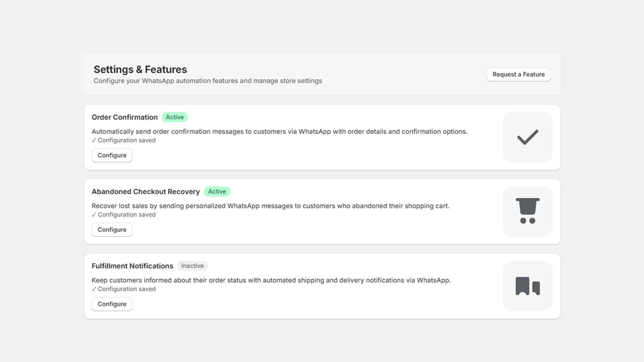Click the Order Confirmation card title
The image size is (644, 362).
(125, 117)
